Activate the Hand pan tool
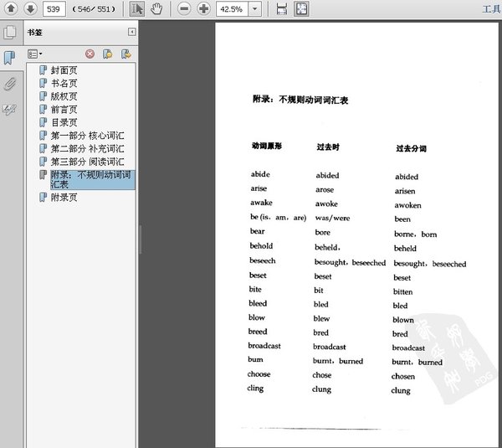 tap(156, 9)
